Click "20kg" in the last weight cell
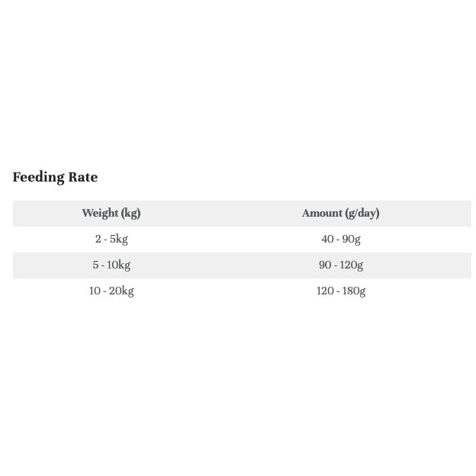The width and height of the screenshot is (476, 476). (122, 291)
